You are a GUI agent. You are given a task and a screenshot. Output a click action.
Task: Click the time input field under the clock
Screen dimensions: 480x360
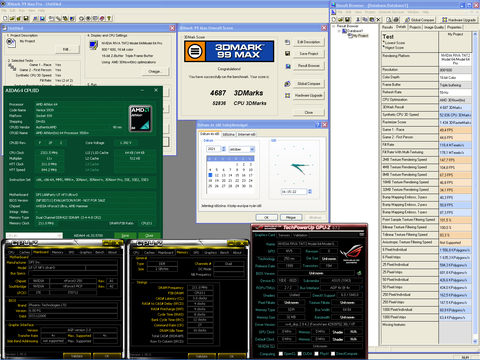pyautogui.click(x=294, y=191)
